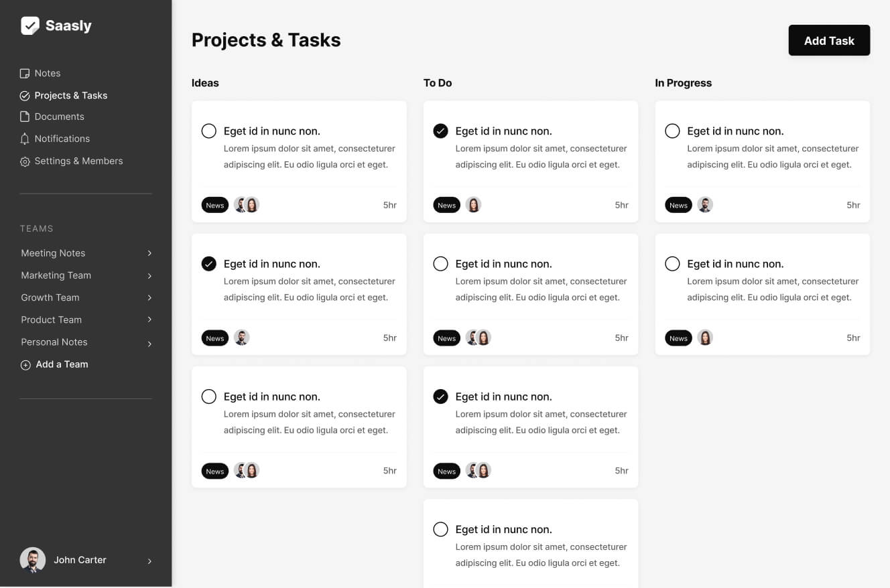Click the News tag on the first To Do card

click(x=446, y=204)
